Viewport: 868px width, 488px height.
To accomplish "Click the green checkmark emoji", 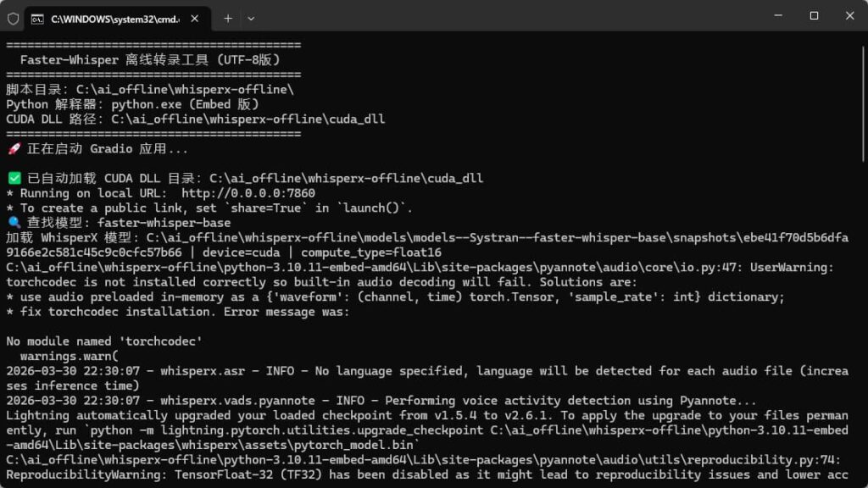I will click(x=14, y=179).
